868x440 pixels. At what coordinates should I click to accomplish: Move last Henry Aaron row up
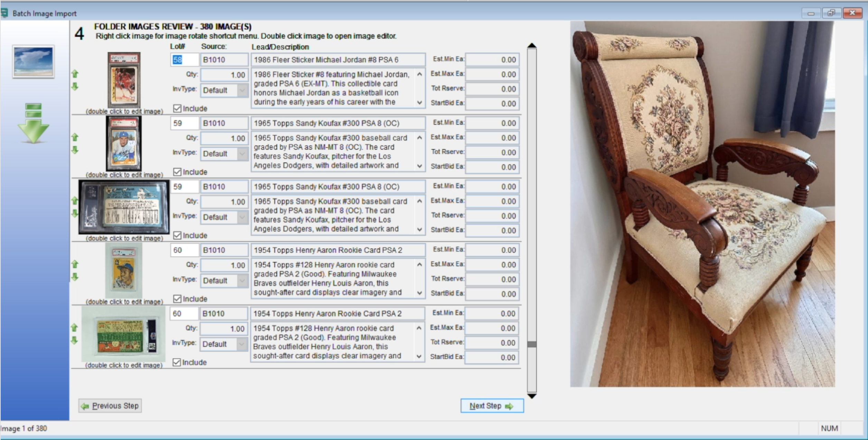pos(74,327)
